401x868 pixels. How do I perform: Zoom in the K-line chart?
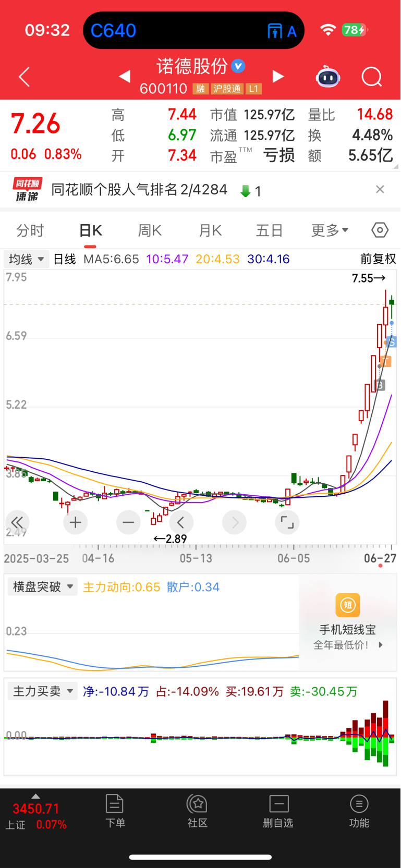coord(76,522)
